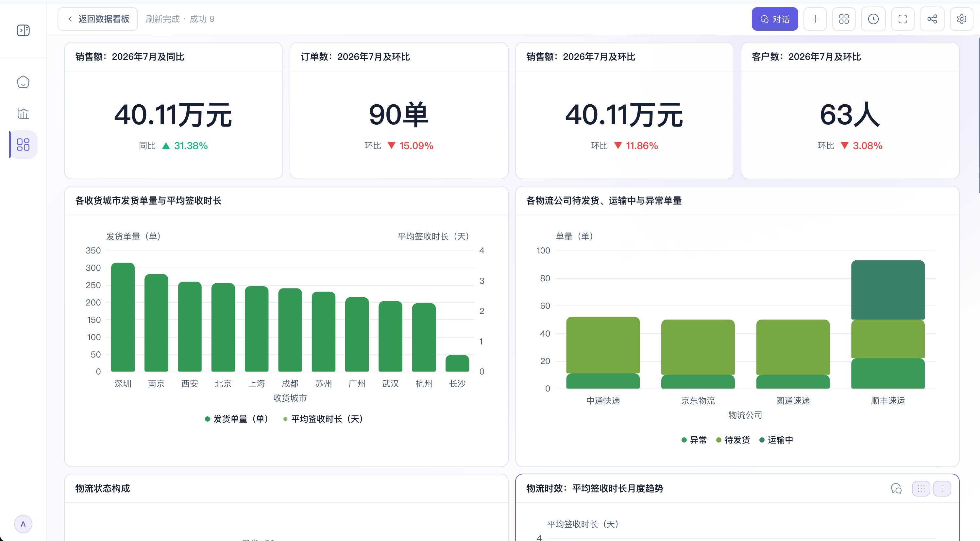
Task: Click 中通快递 待发货 bar segment
Action: pos(603,345)
